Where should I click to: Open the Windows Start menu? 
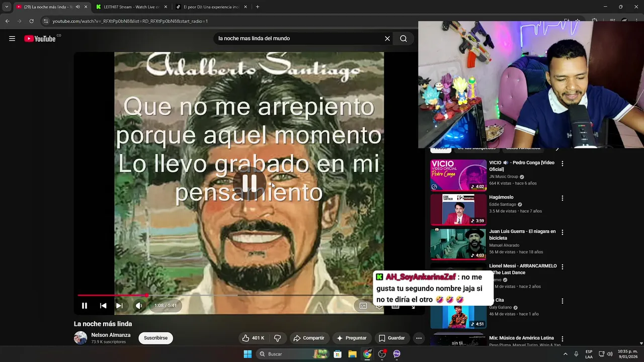pos(248,354)
